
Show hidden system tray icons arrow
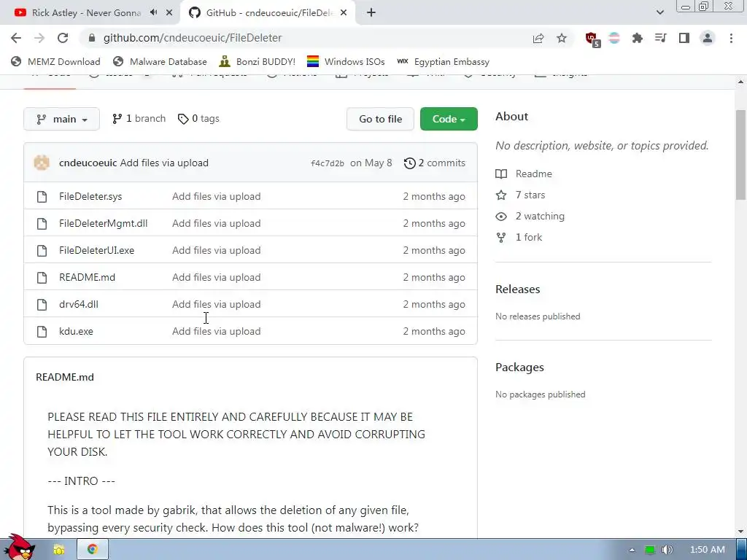tap(632, 550)
